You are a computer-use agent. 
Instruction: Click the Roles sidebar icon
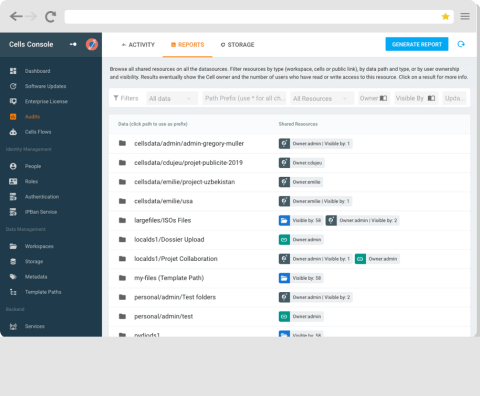(13, 181)
